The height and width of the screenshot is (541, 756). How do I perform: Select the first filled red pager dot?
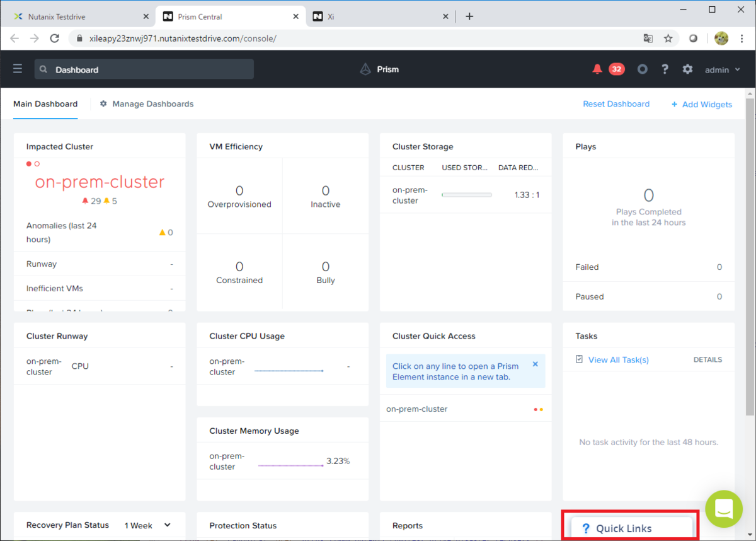click(29, 164)
